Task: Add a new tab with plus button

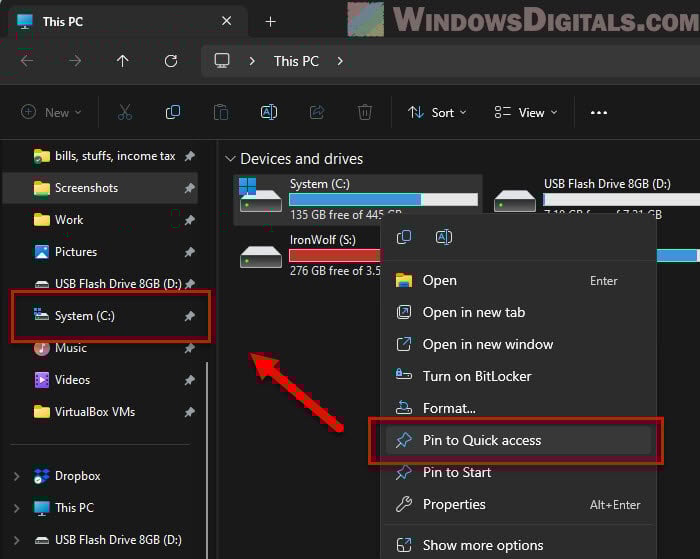Action: pos(271,21)
